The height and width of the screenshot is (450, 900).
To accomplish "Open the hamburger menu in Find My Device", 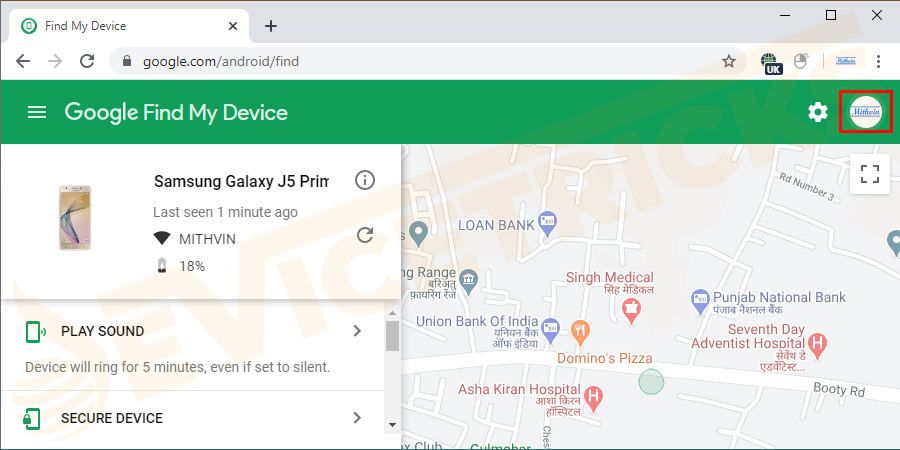I will (x=37, y=112).
